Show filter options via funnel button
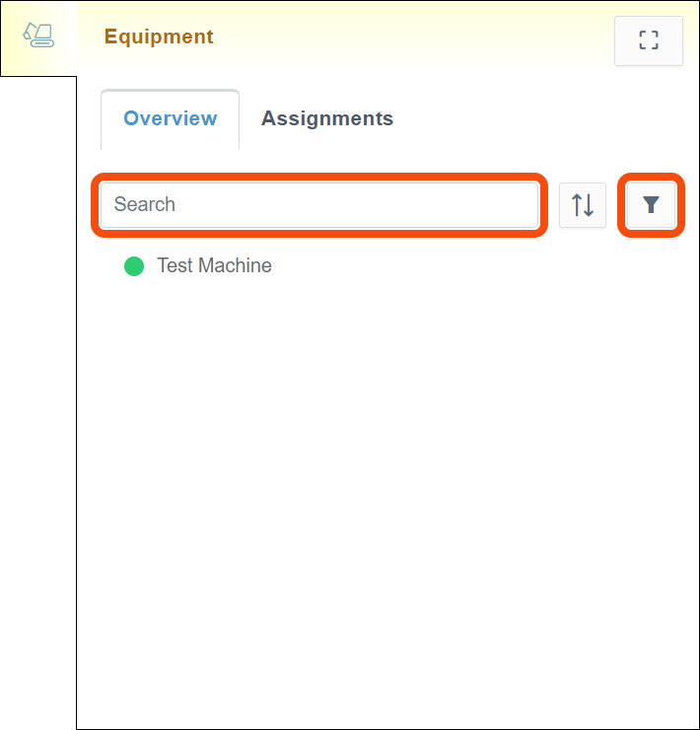 [x=651, y=205]
